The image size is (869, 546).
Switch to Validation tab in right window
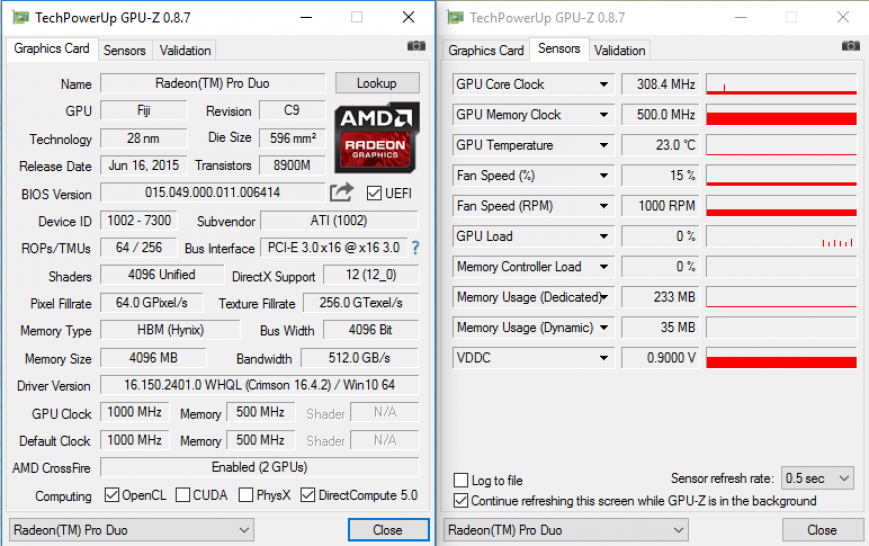620,50
